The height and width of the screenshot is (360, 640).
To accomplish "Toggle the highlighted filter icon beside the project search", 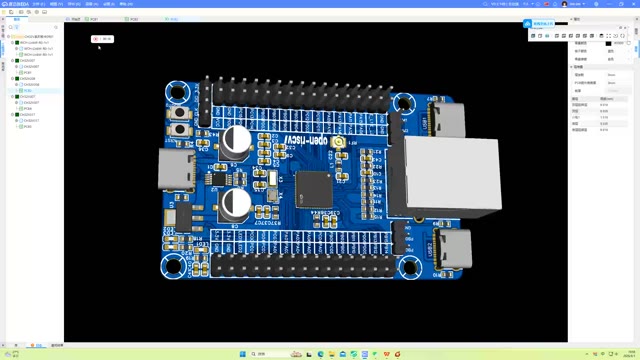I will pos(17,27).
